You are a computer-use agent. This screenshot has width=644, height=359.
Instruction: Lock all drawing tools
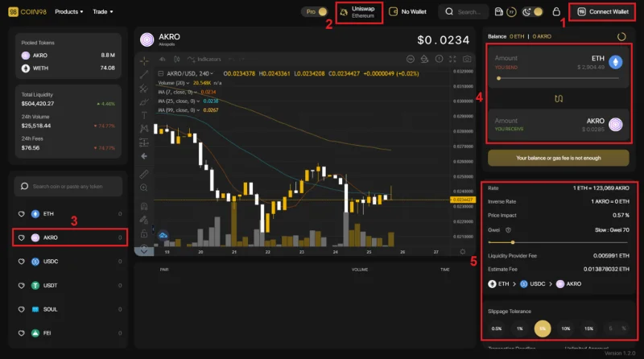(x=144, y=233)
